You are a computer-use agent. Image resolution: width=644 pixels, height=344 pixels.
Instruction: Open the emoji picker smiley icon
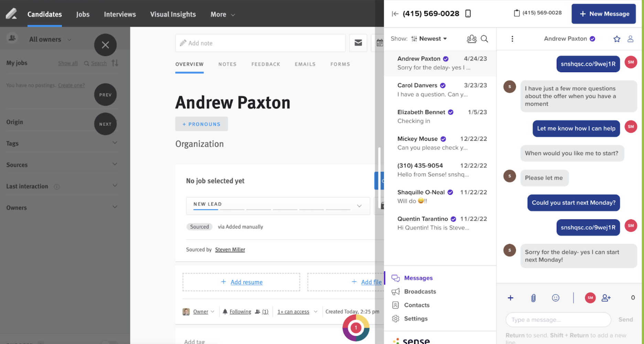pyautogui.click(x=556, y=298)
